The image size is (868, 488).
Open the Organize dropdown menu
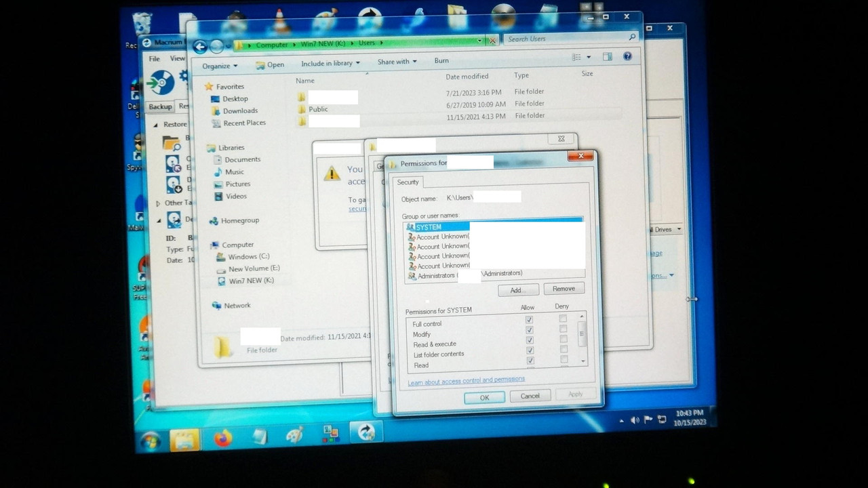(x=220, y=66)
